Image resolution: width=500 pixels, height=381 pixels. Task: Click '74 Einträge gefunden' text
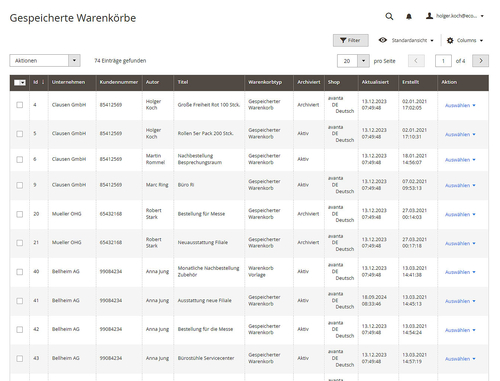(x=120, y=61)
